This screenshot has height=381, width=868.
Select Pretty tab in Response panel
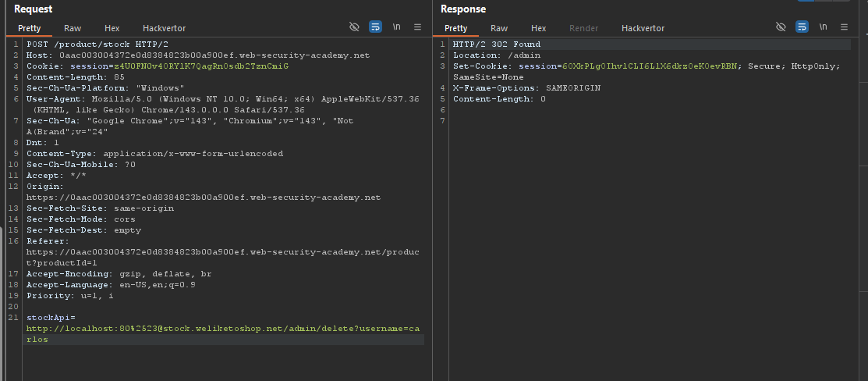(x=455, y=28)
